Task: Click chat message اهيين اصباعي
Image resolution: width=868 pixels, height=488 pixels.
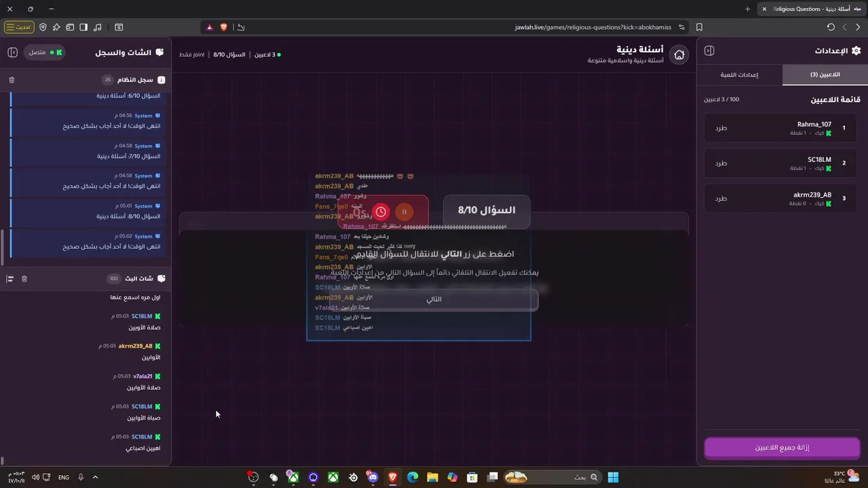Action: [143, 448]
